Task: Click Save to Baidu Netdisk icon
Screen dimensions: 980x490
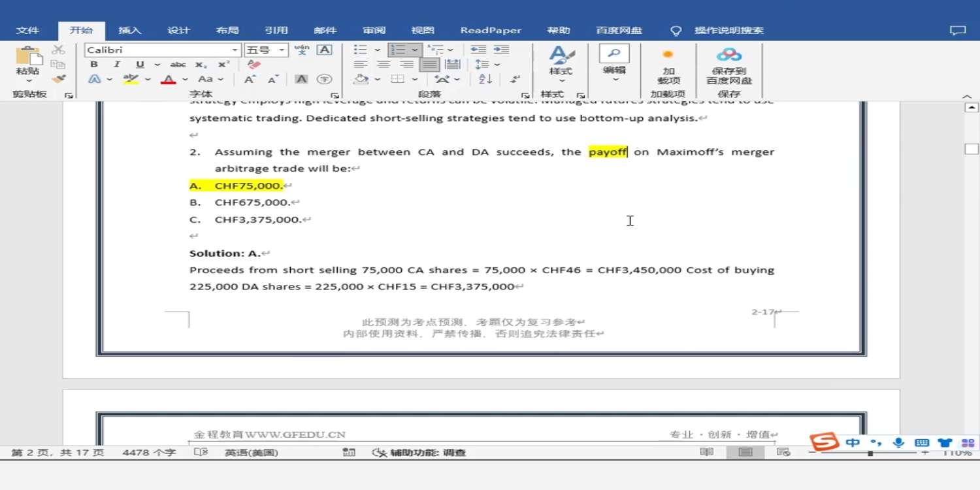Action: click(x=728, y=65)
